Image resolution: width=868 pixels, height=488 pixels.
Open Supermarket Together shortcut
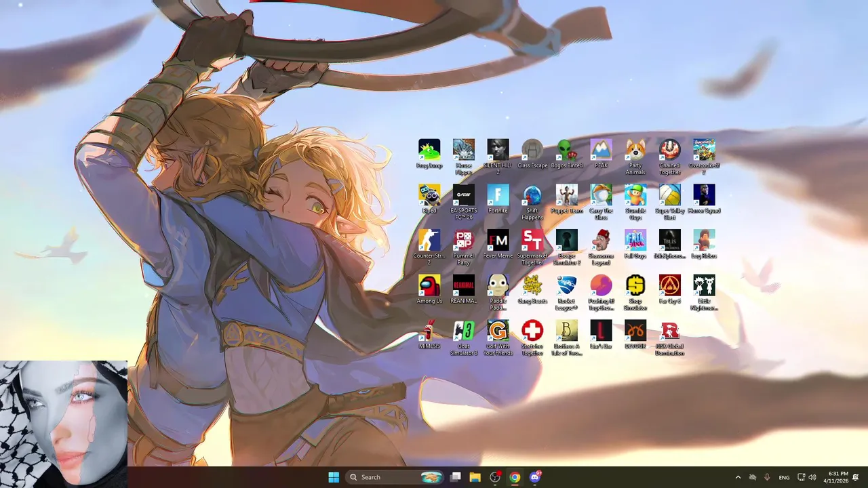(532, 248)
